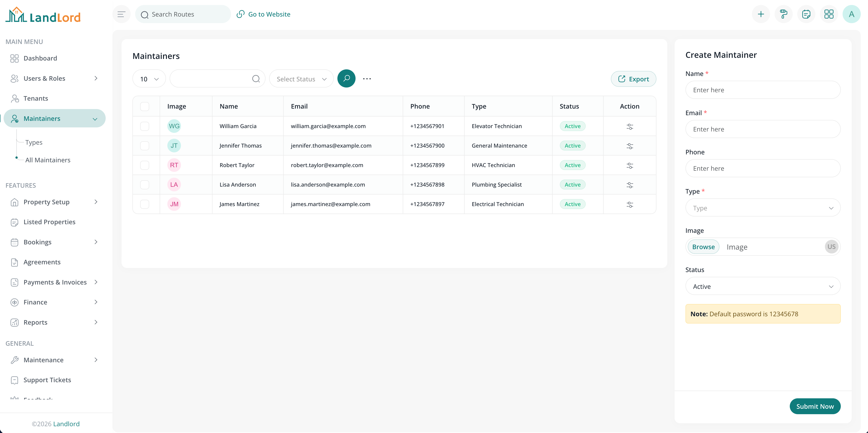The image size is (868, 433).
Task: Open action settings icon for William Garcia
Action: tap(630, 127)
